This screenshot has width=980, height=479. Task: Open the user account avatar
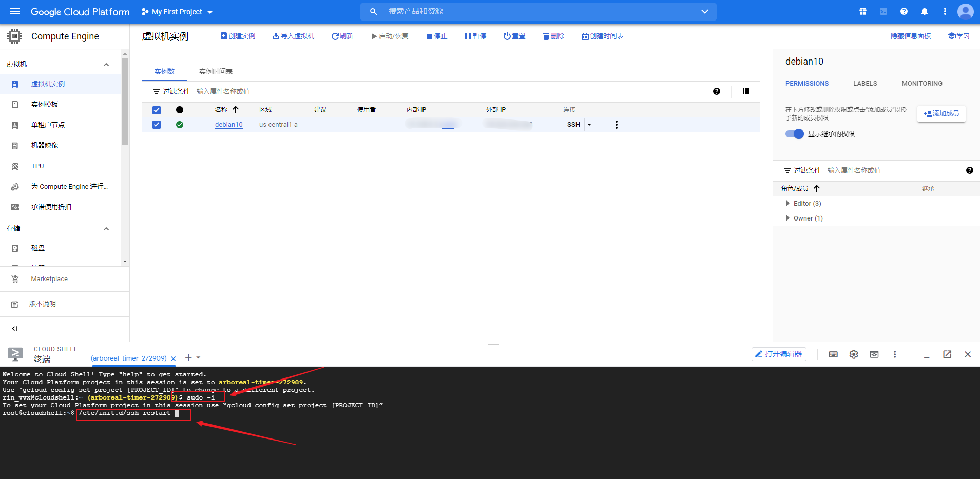pos(966,11)
